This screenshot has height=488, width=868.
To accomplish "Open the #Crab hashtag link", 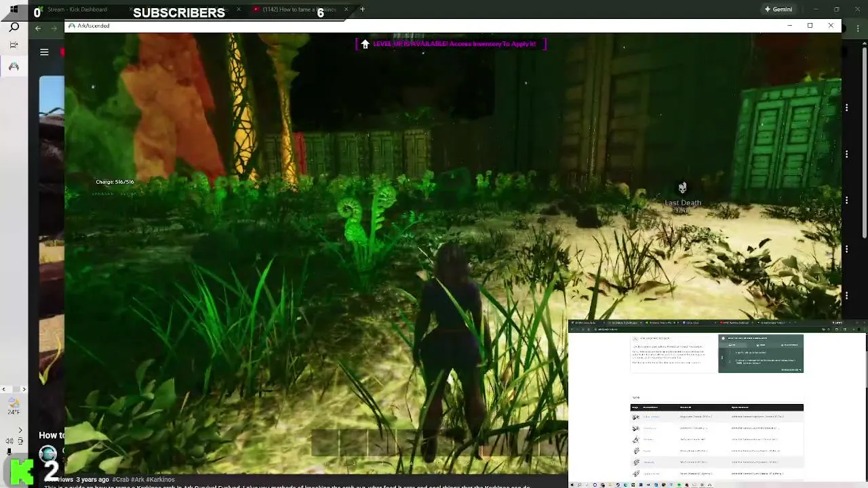I will (121, 480).
